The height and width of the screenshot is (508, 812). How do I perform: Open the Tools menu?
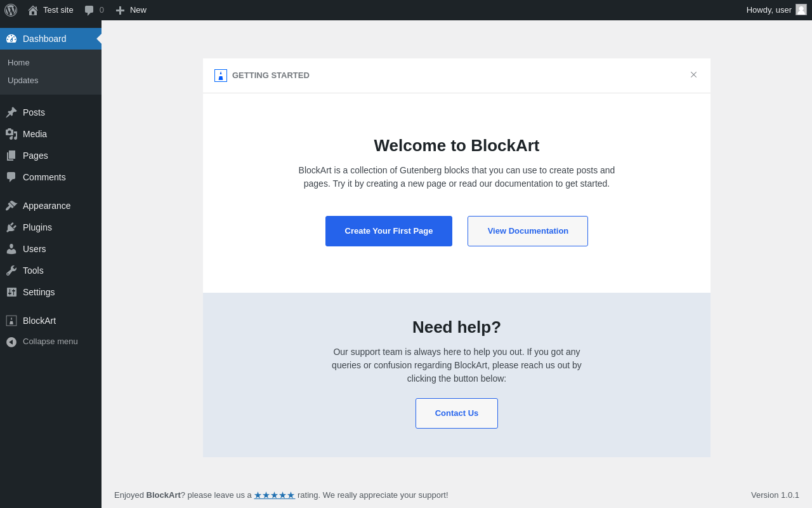point(51,271)
